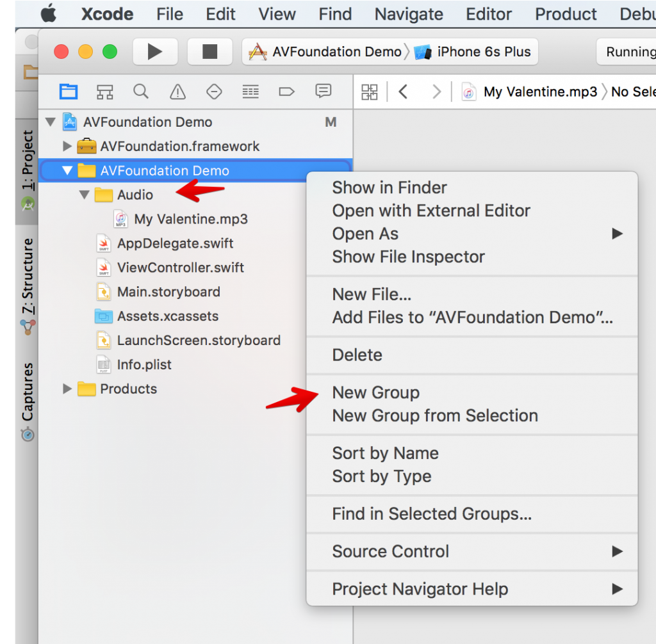Expand the Products folder triangle
The height and width of the screenshot is (644, 656).
(x=67, y=389)
